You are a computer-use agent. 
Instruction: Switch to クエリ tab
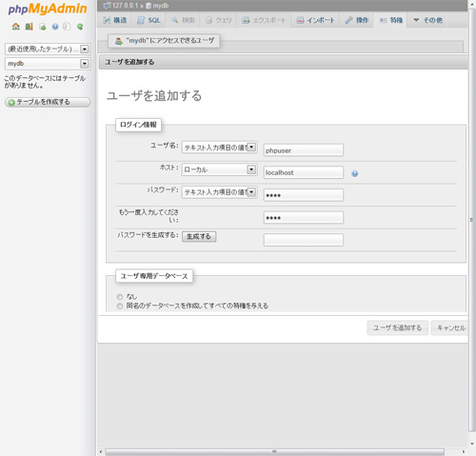tap(219, 20)
